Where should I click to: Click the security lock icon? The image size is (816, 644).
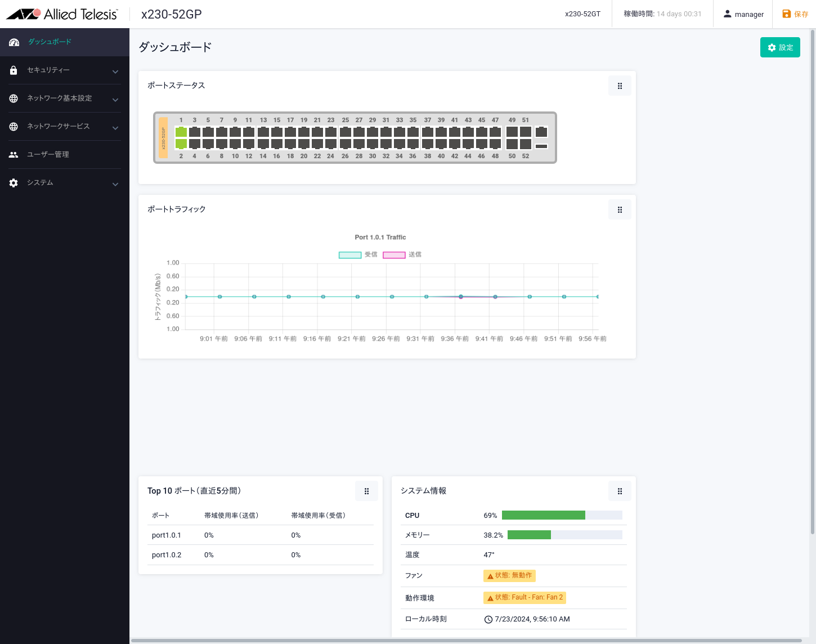[x=14, y=70]
